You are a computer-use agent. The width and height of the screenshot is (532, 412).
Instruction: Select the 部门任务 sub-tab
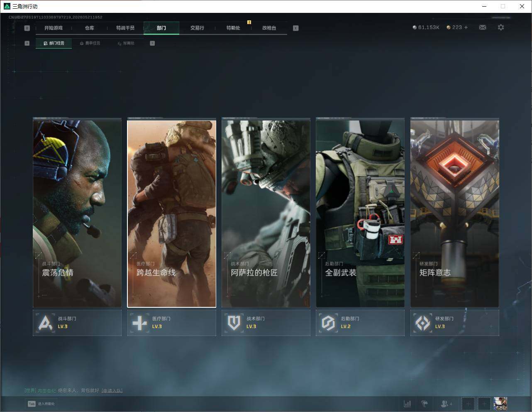pos(54,43)
